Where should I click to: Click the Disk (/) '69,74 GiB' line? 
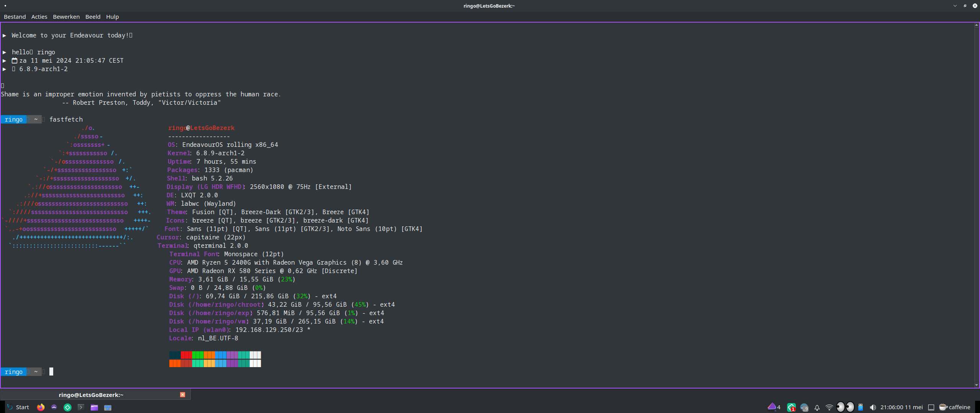[253, 296]
